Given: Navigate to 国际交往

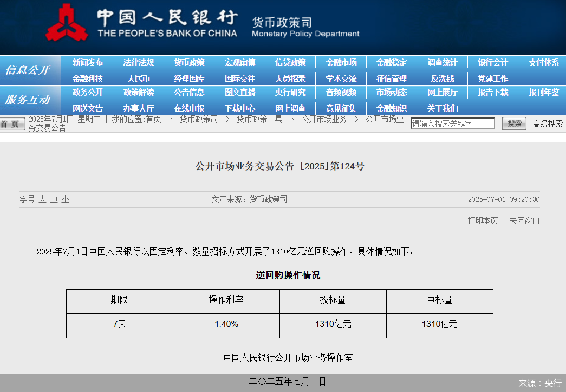Looking at the screenshot, I should 240,79.
